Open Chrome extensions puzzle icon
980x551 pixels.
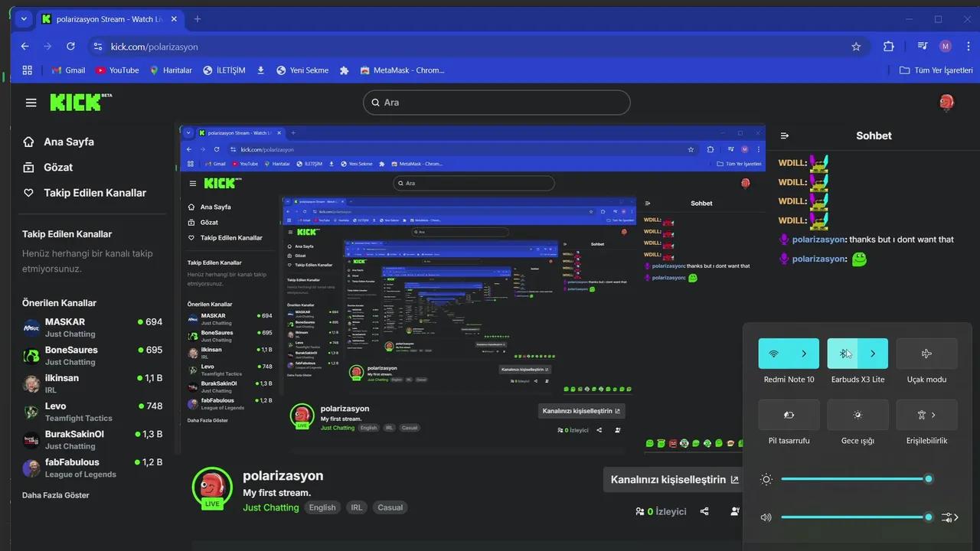tap(888, 47)
